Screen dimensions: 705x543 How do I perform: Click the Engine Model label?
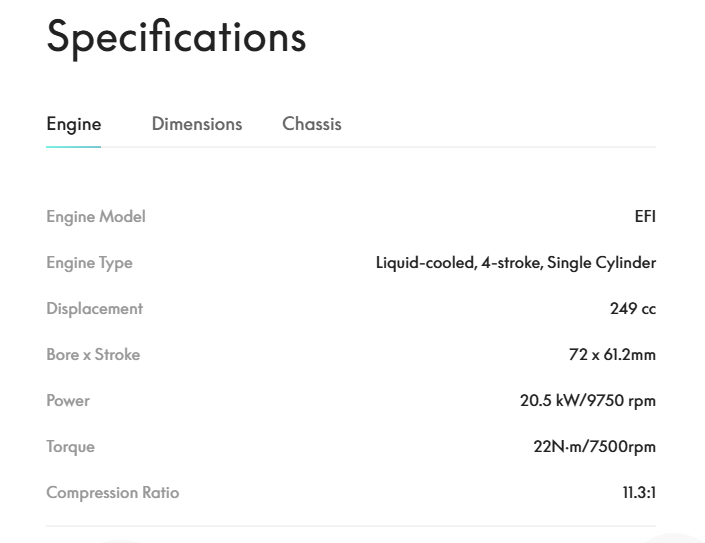(96, 217)
